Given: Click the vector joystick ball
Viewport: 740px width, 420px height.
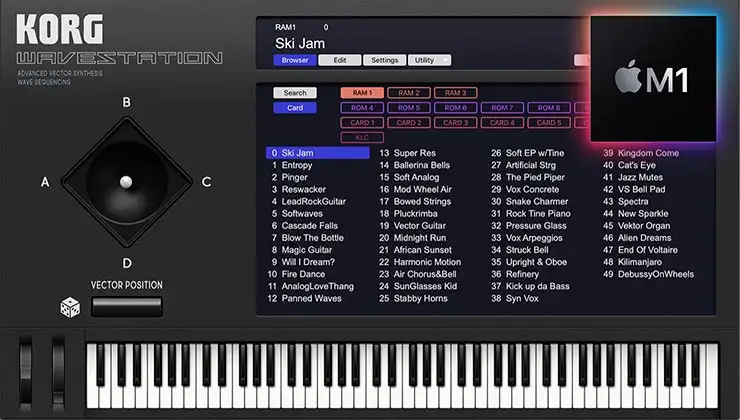Looking at the screenshot, I should coord(126,182).
